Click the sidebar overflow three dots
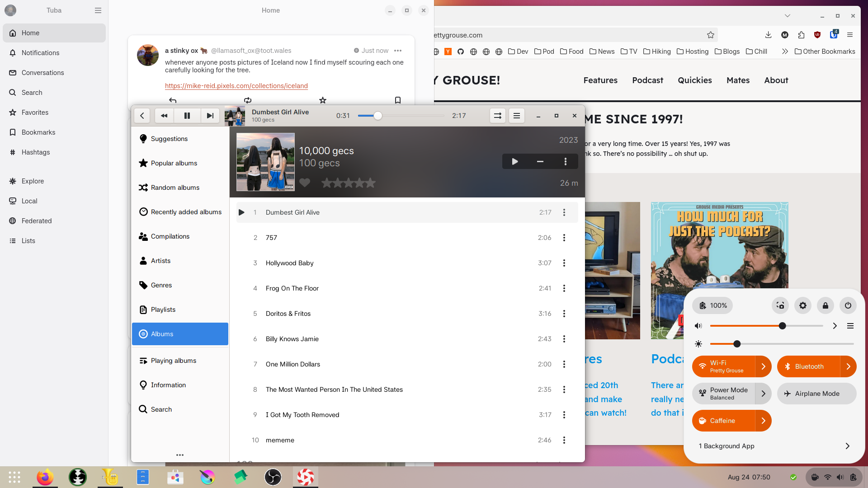Viewport: 868px width, 488px height. (180, 455)
